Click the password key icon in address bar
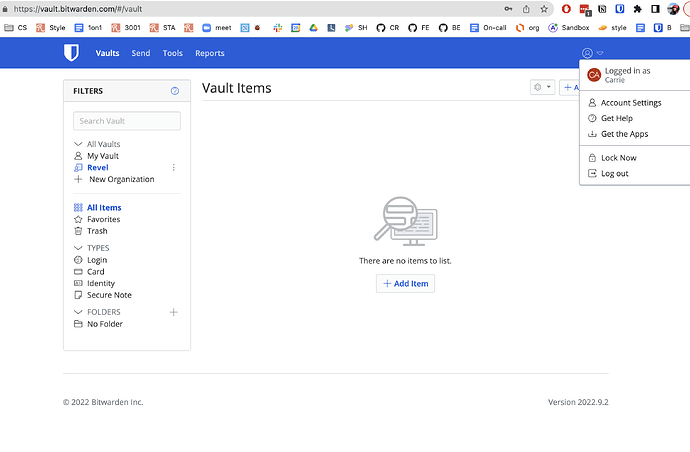690x452 pixels. point(508,9)
